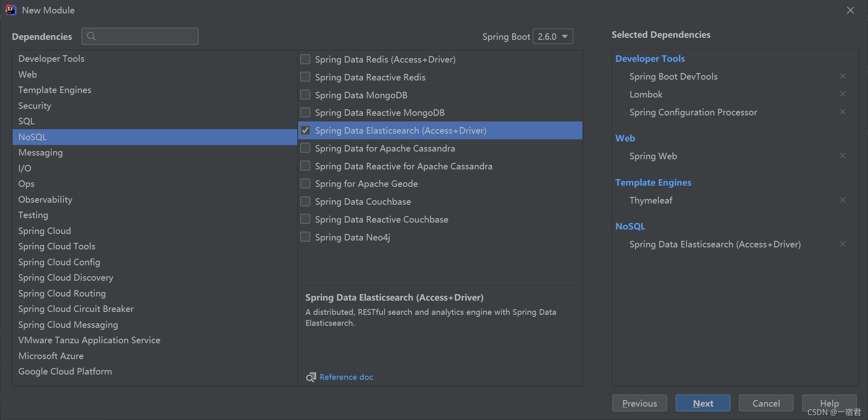This screenshot has width=868, height=420.
Task: Click the Next button
Action: tap(703, 403)
